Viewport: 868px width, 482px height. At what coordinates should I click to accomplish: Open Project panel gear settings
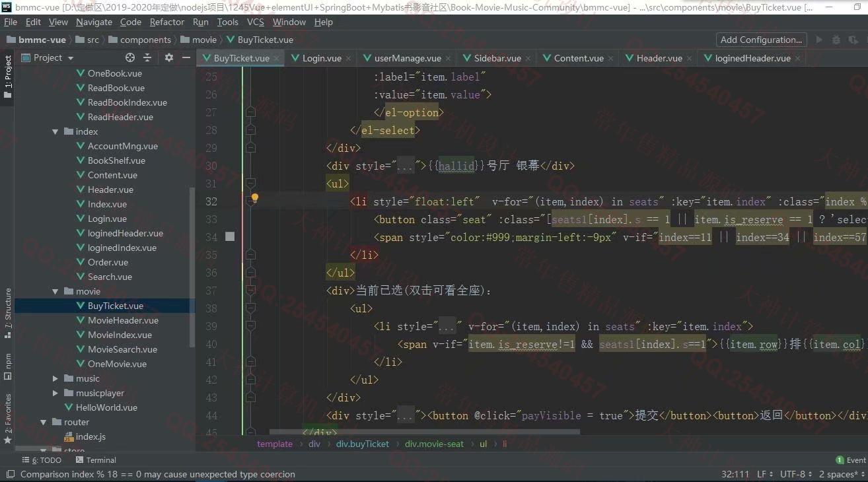169,57
